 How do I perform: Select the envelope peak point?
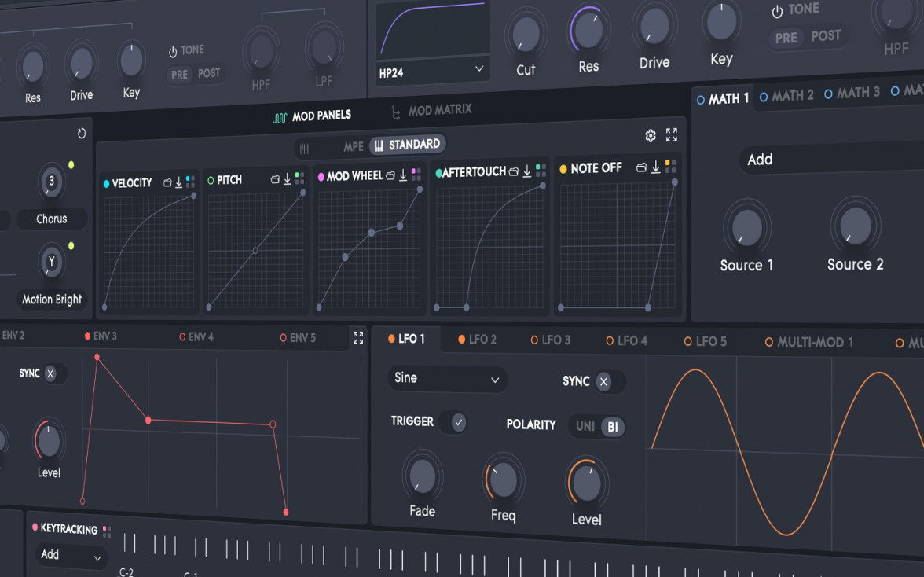click(97, 357)
